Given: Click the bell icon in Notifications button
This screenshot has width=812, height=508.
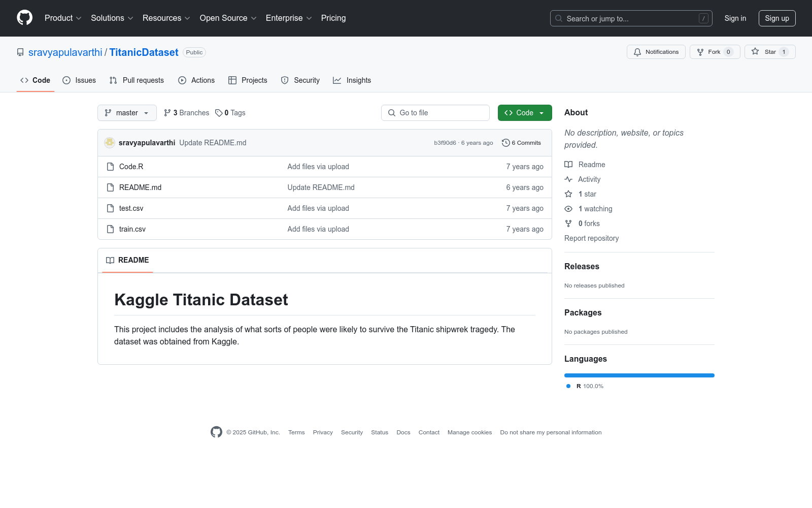Looking at the screenshot, I should (637, 52).
